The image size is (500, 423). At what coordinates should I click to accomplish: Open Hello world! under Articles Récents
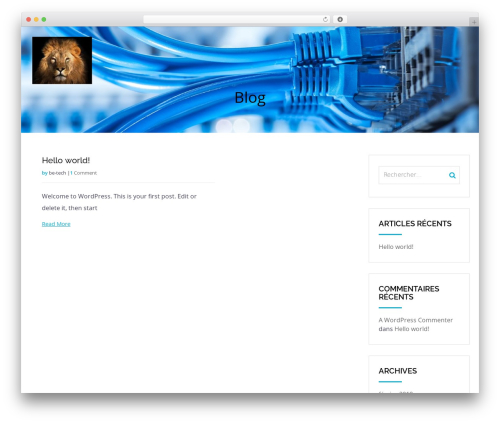[x=396, y=247]
